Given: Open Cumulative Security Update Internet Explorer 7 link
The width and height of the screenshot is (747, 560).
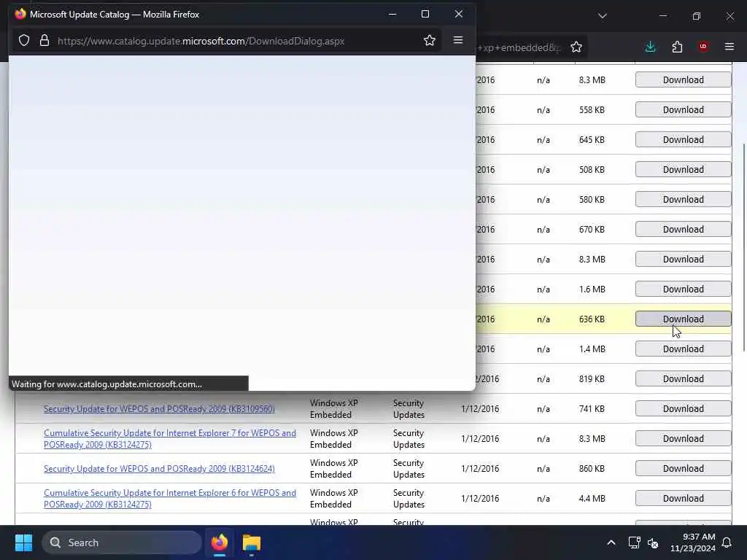Looking at the screenshot, I should 169,438.
